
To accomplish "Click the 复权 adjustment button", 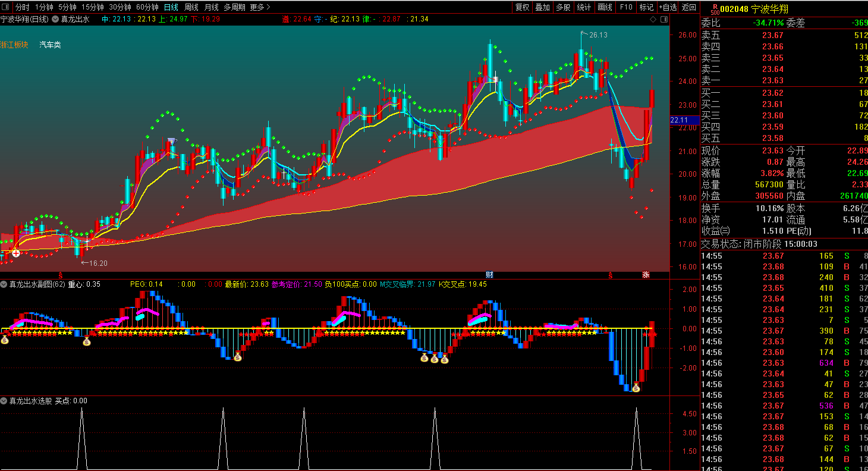I will [x=522, y=7].
